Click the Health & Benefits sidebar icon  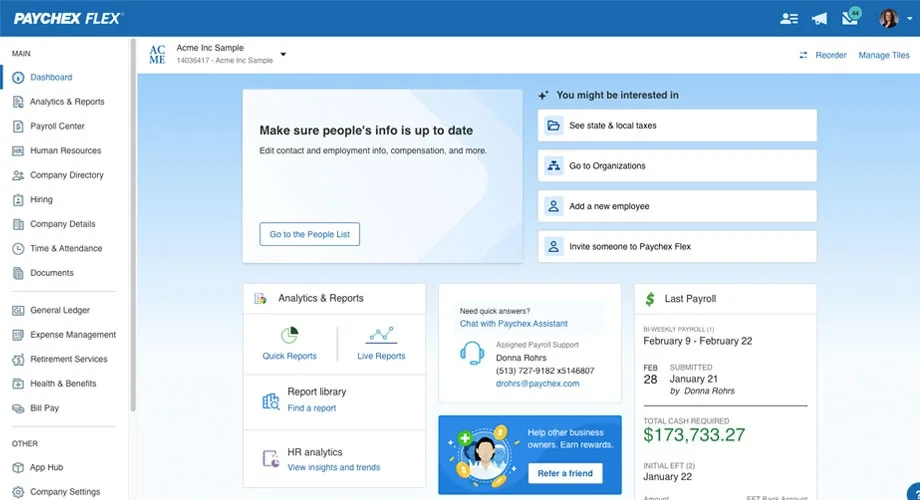tap(18, 384)
